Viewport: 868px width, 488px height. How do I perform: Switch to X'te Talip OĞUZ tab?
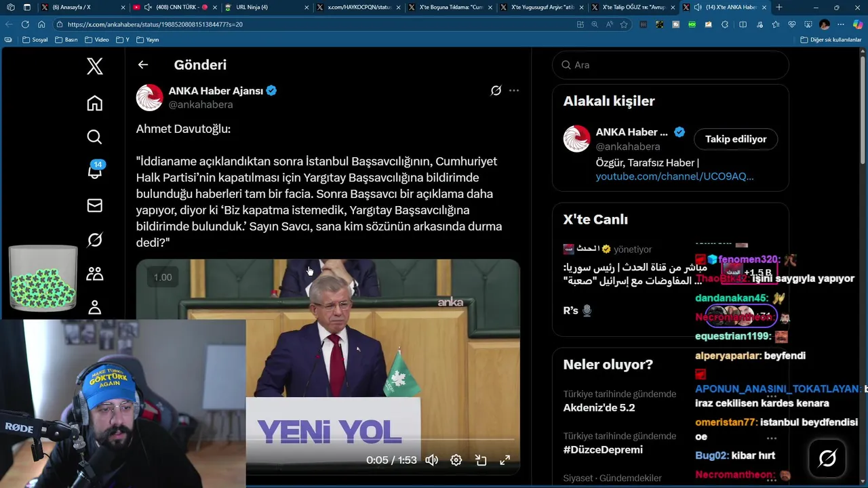(633, 7)
